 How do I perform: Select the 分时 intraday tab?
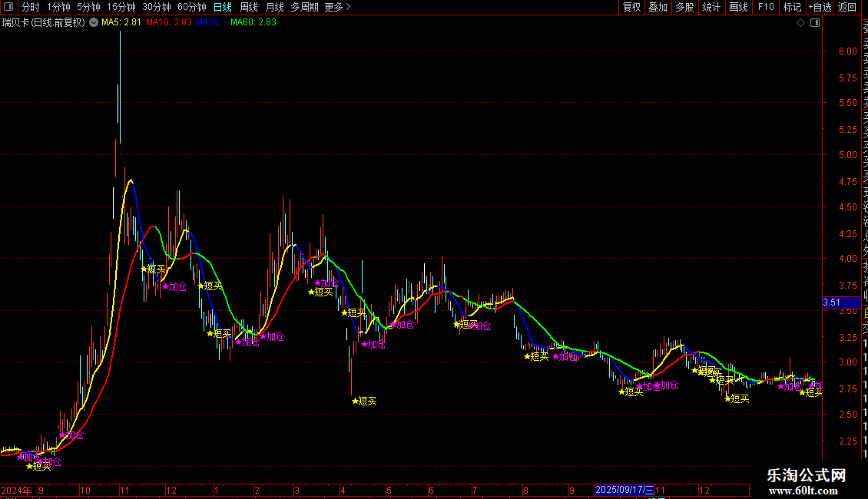tap(30, 7)
